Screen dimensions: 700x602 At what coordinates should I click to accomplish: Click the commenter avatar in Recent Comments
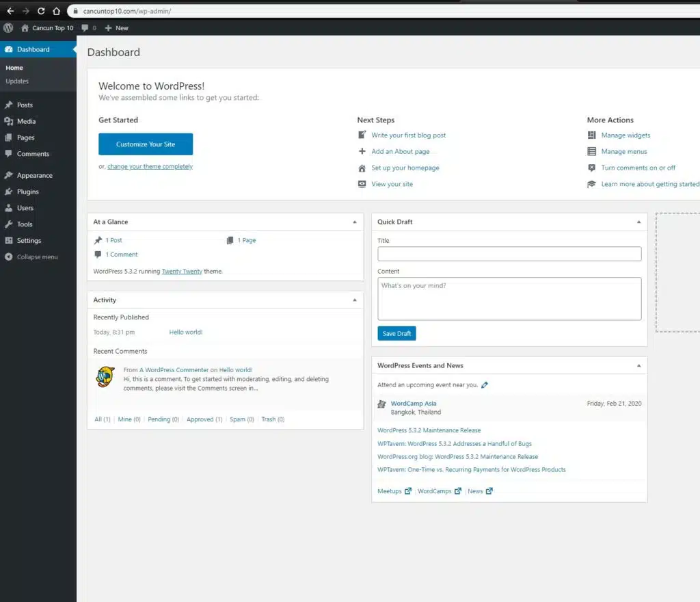point(105,377)
